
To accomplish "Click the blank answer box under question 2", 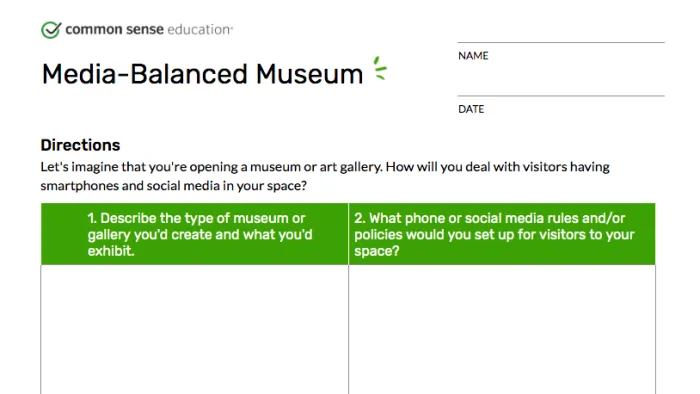I will pos(502,329).
